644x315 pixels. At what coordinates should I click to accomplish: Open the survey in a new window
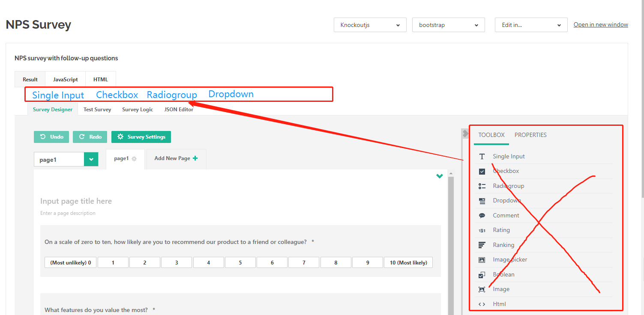[x=600, y=24]
